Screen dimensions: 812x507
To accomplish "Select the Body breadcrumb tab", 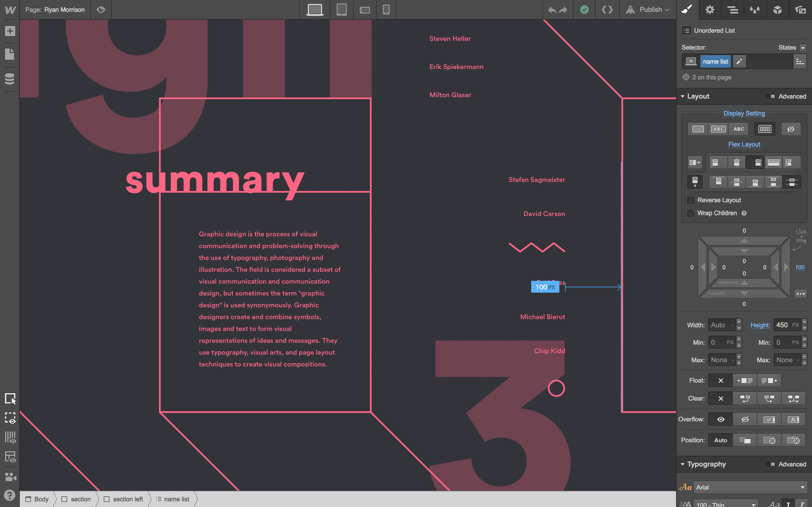I will point(39,499).
